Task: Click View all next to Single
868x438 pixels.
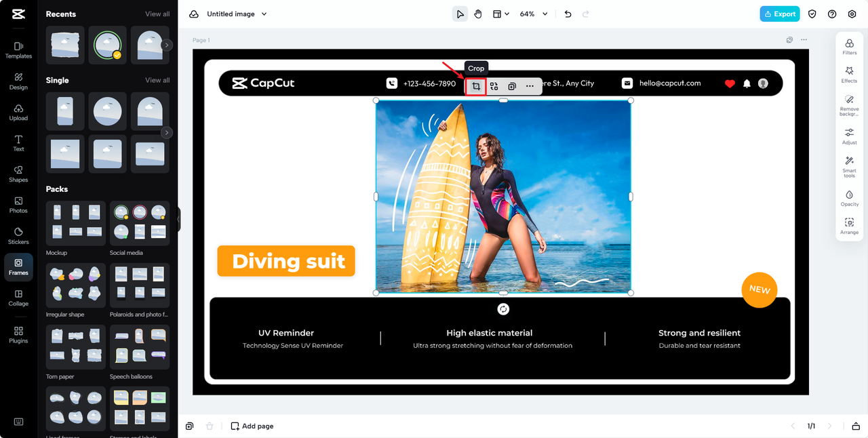Action: point(157,80)
